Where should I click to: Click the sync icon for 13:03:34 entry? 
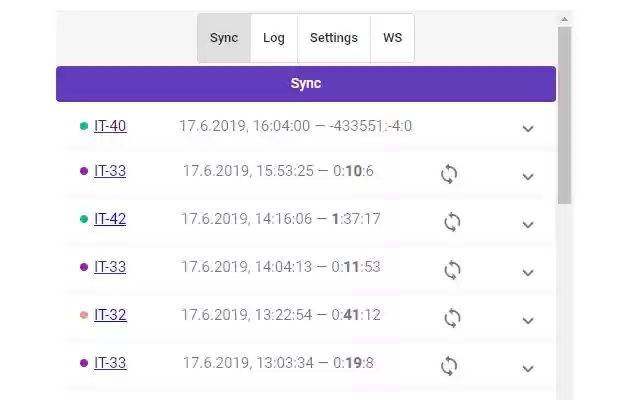point(449,366)
